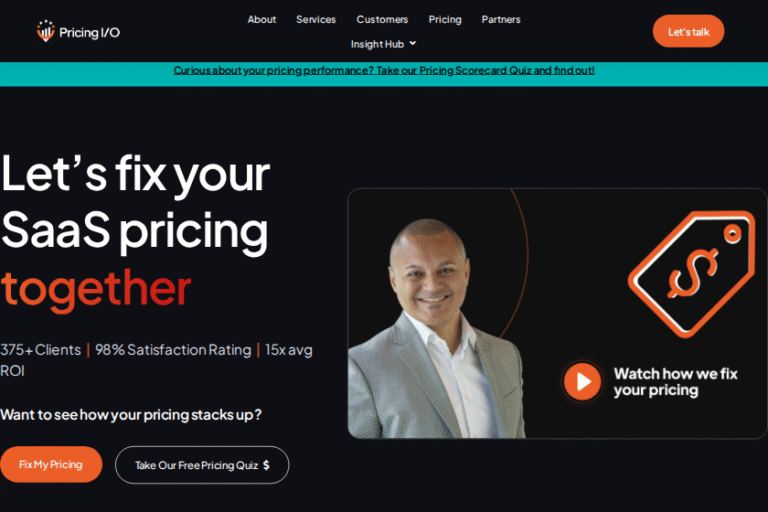Click the Pricing I/O logo icon

coord(46,31)
